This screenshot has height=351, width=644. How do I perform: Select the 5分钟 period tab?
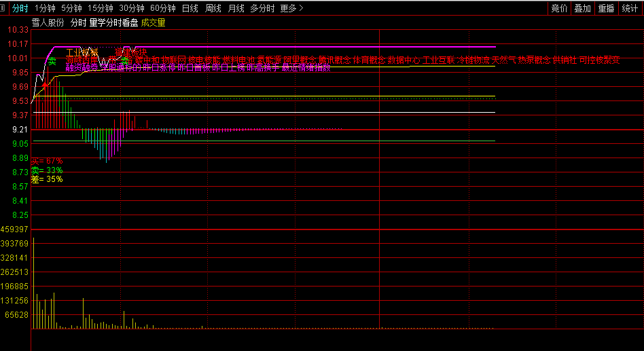click(71, 8)
